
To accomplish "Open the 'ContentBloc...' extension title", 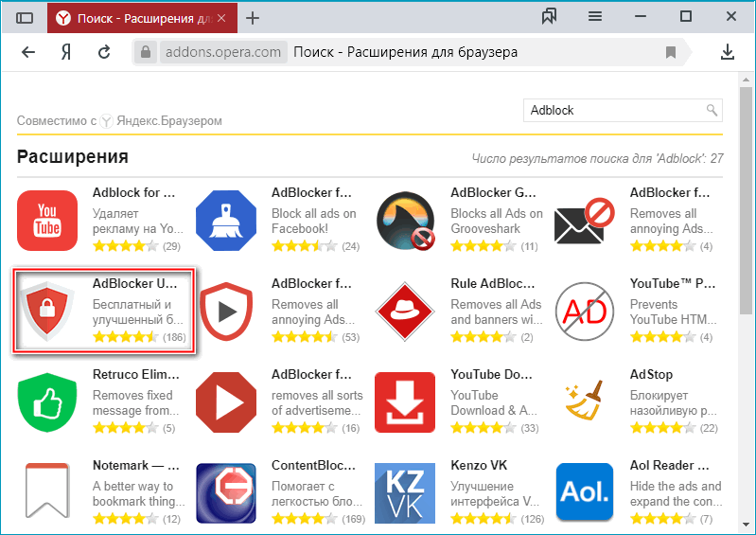I will (313, 465).
